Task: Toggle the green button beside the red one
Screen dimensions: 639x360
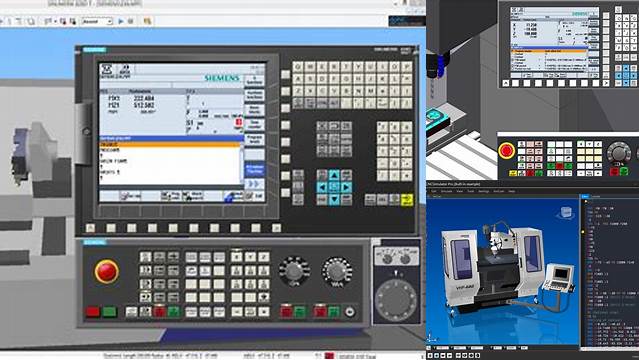Action: click(109, 312)
